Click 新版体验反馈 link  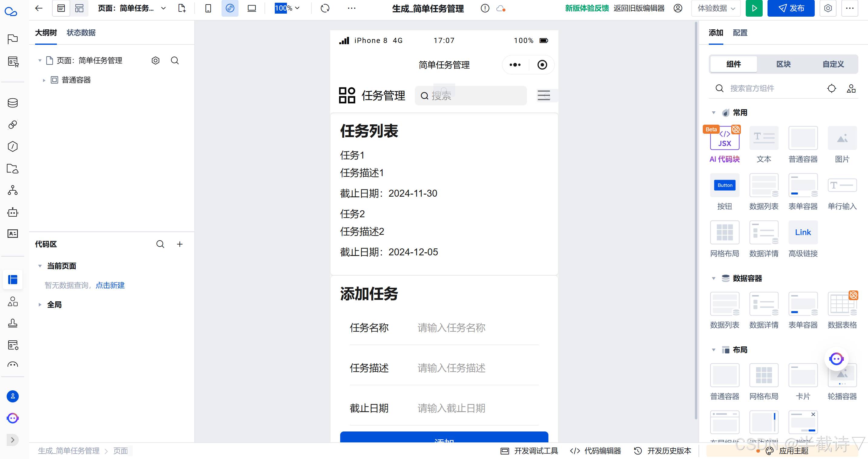pyautogui.click(x=587, y=8)
